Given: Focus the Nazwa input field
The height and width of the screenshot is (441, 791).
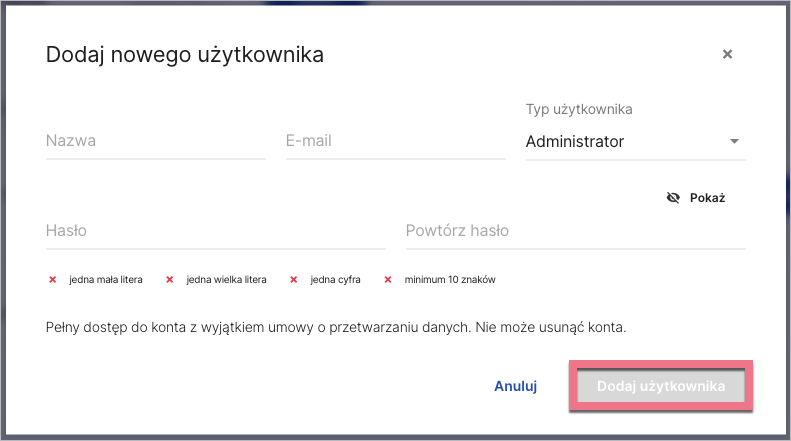Looking at the screenshot, I should [155, 141].
